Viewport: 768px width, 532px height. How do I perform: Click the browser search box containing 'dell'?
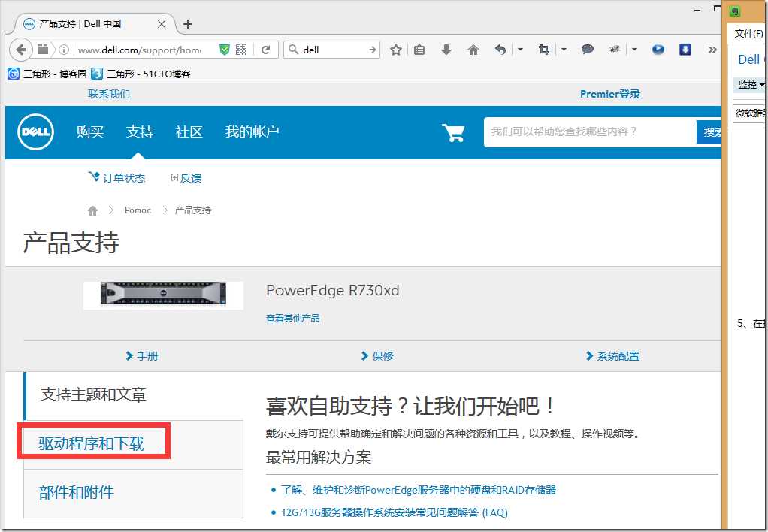click(x=333, y=50)
